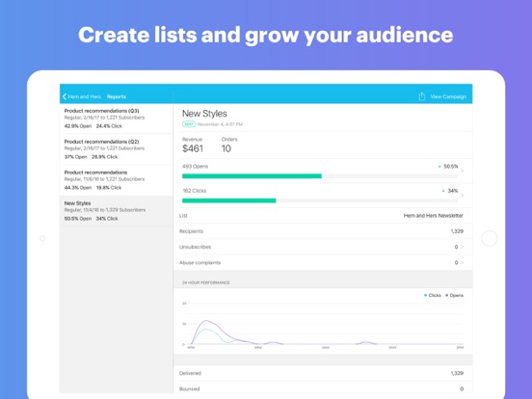
Task: Expand the 162 Clicks row chevron
Action: (462, 196)
